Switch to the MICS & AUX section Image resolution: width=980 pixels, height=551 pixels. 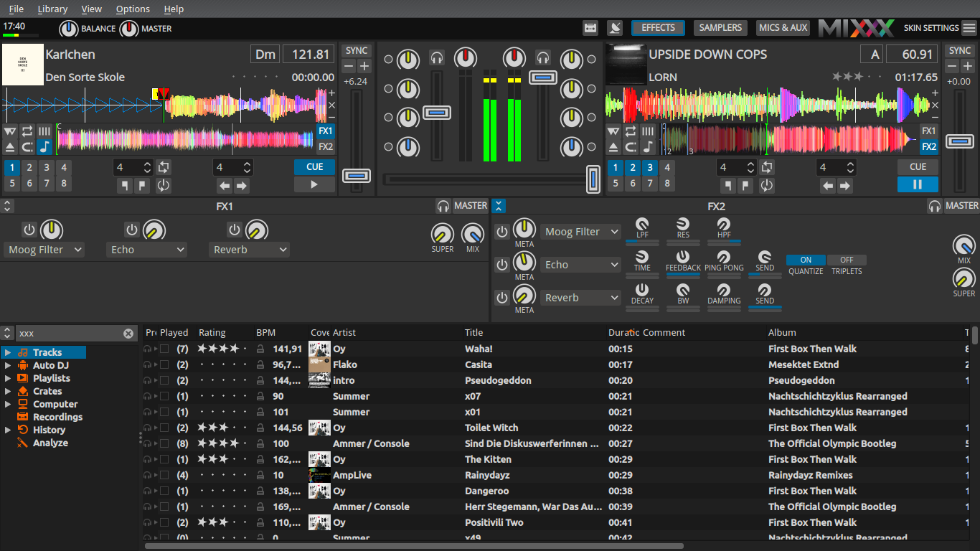[x=783, y=28]
